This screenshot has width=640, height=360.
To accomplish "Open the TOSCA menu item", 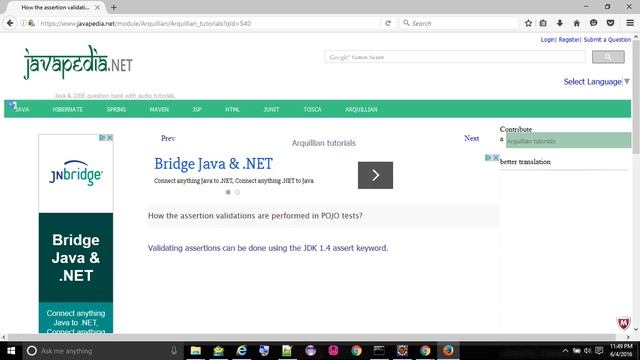I will tap(312, 109).
